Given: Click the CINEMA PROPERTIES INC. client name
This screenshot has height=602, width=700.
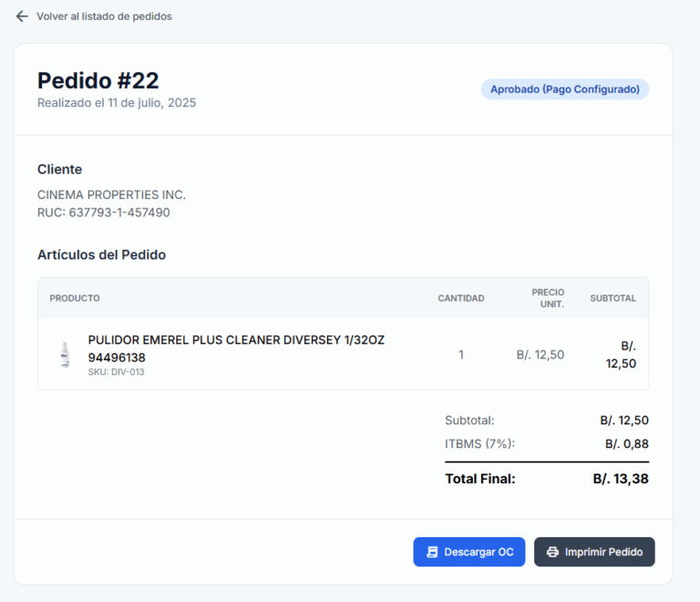Looking at the screenshot, I should (x=111, y=194).
